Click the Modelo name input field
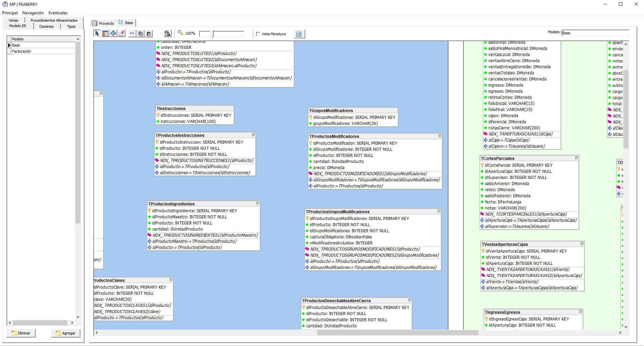This screenshot has height=346, width=644. [x=595, y=33]
